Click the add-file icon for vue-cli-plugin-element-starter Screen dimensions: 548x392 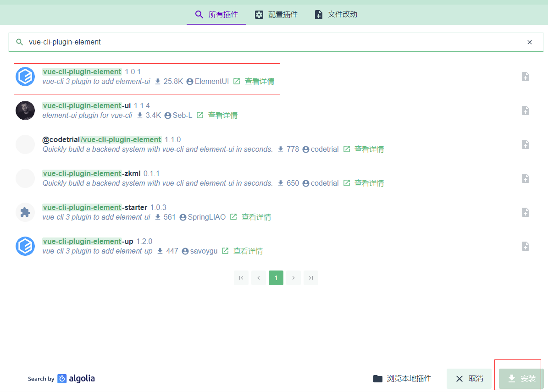point(525,212)
